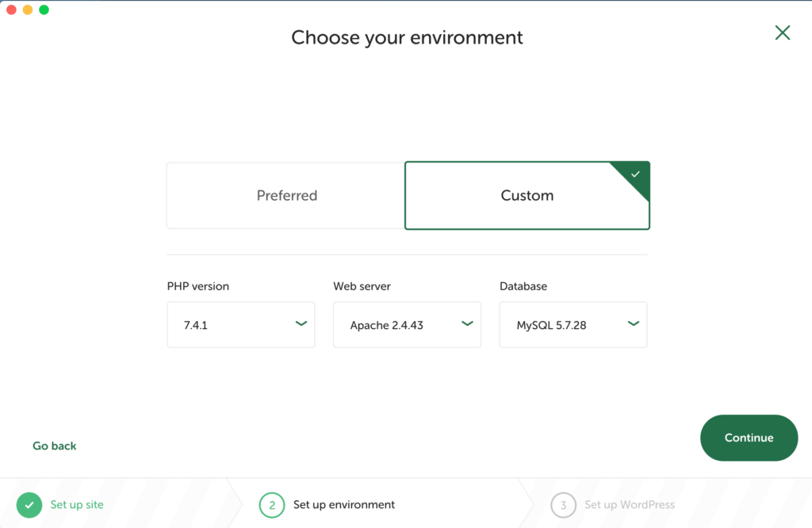Screen dimensions: 812x528
Task: Click the green maximize window button
Action: pos(44,10)
